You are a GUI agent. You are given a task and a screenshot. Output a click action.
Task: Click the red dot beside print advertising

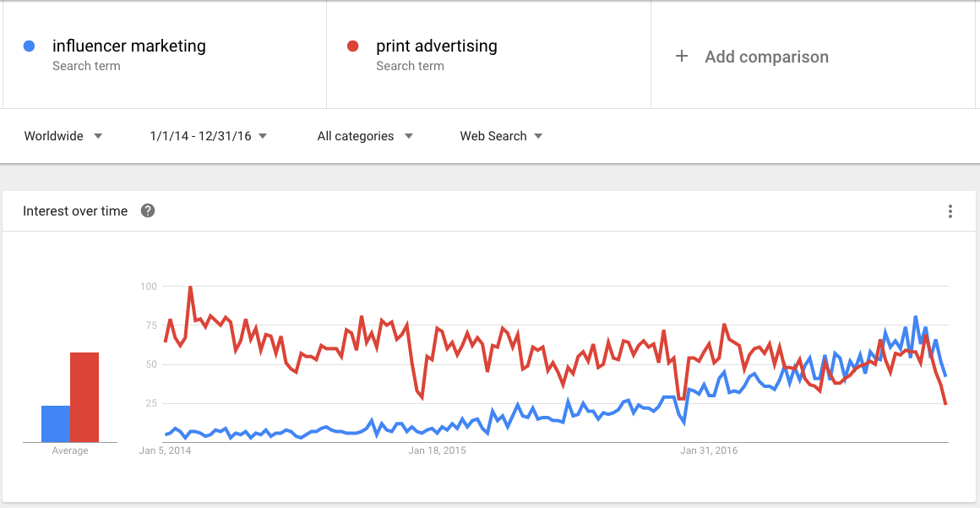point(352,46)
